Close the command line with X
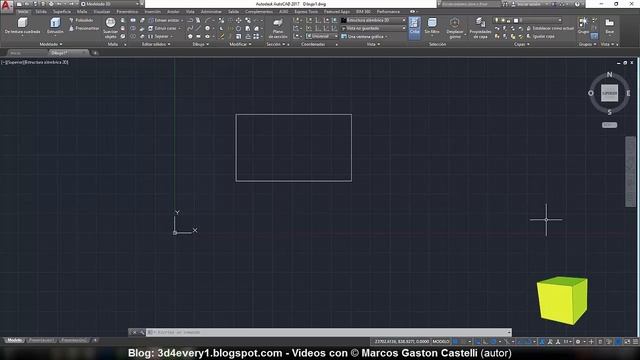Image resolution: width=640 pixels, height=360 pixels. (x=134, y=332)
